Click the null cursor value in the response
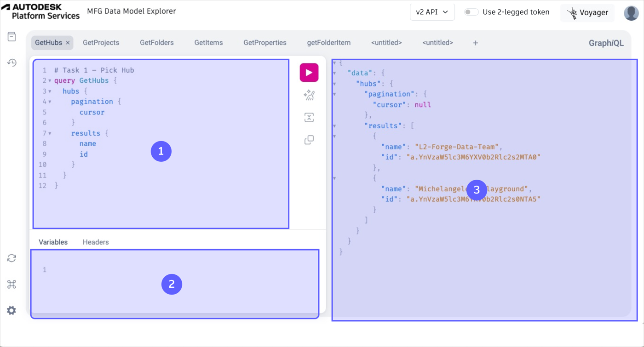644x347 pixels. [423, 105]
